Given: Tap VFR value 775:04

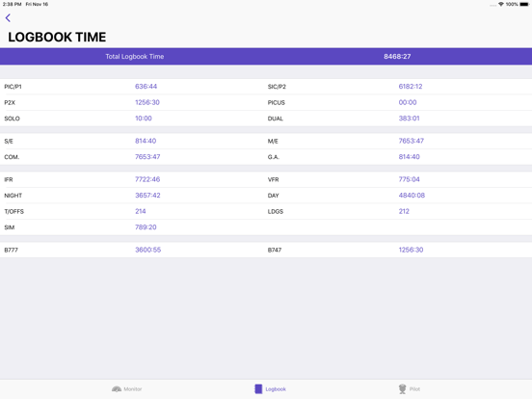Looking at the screenshot, I should 410,179.
